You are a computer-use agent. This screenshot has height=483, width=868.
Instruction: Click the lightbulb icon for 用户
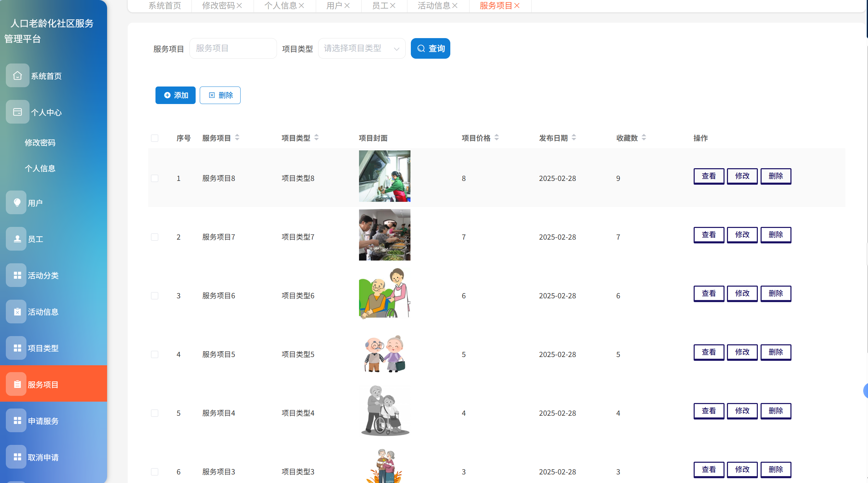(17, 203)
